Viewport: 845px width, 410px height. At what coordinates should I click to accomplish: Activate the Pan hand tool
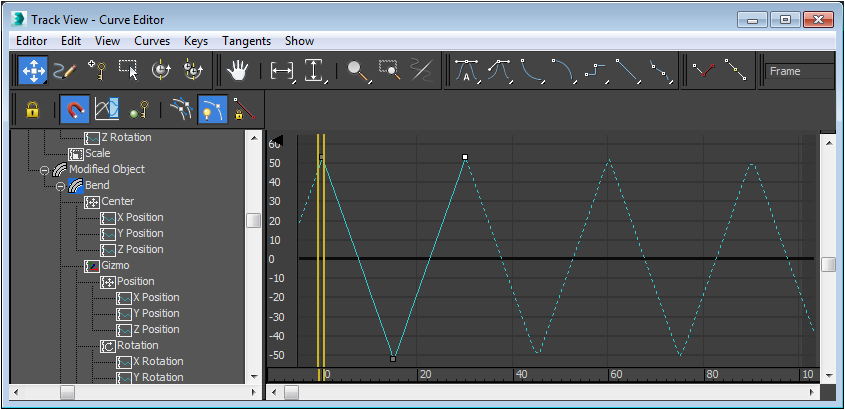pos(237,71)
